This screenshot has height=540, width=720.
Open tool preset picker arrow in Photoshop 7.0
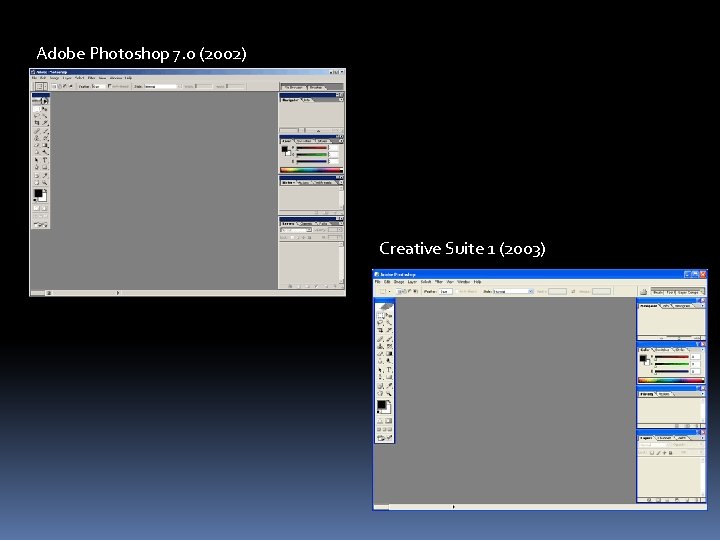pos(45,87)
